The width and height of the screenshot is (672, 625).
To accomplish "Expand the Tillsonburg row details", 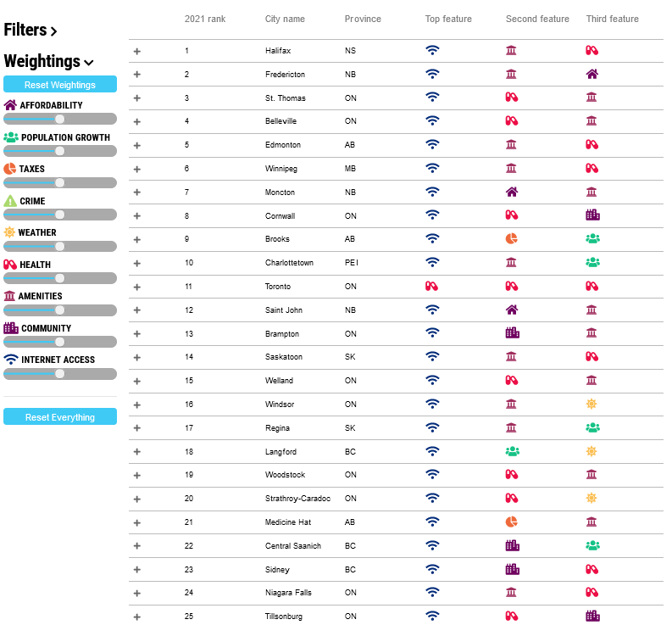I will click(136, 617).
